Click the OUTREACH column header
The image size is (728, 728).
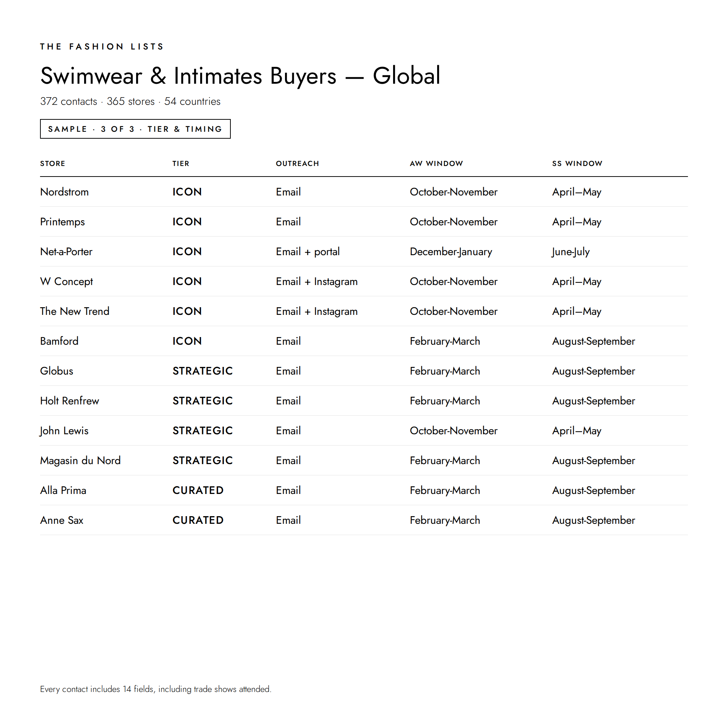(x=297, y=163)
